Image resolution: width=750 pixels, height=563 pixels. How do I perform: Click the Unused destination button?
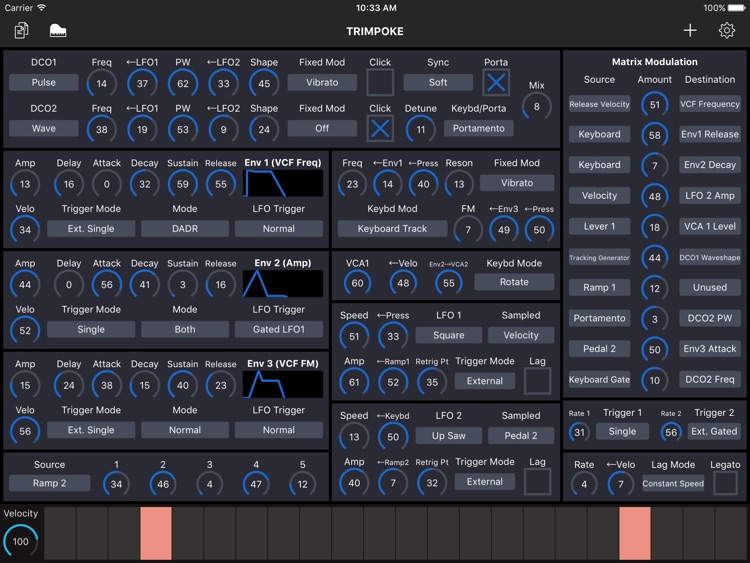click(710, 287)
